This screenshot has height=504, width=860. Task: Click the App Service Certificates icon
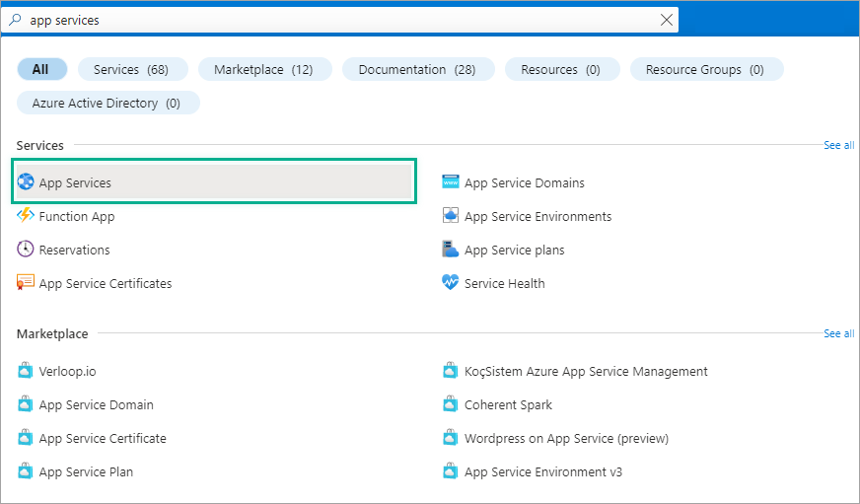tap(26, 282)
